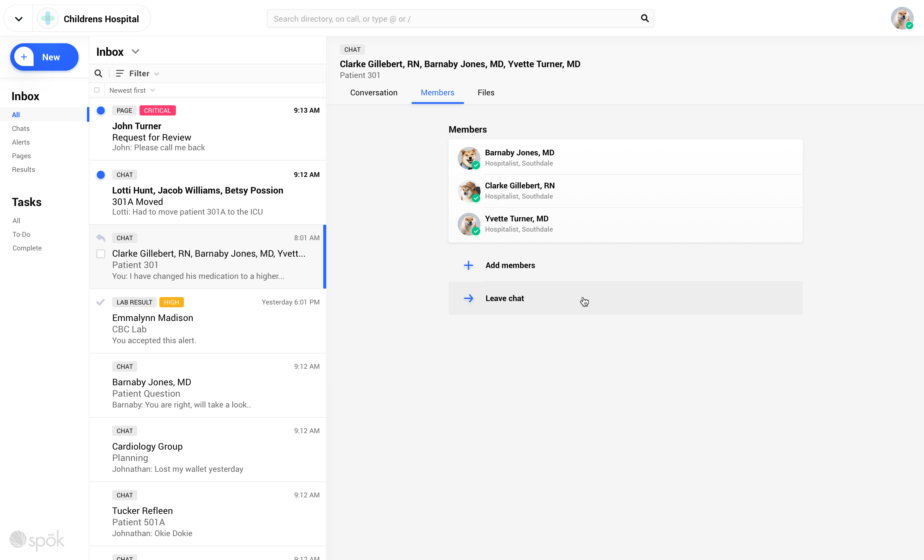Show Results in the Inbox sidebar
The height and width of the screenshot is (560, 924).
pyautogui.click(x=23, y=169)
